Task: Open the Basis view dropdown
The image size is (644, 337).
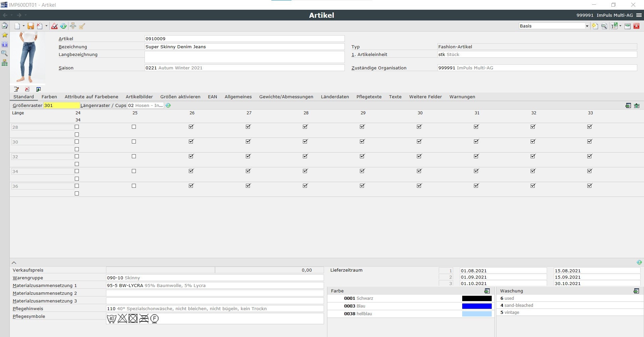Action: tap(587, 26)
